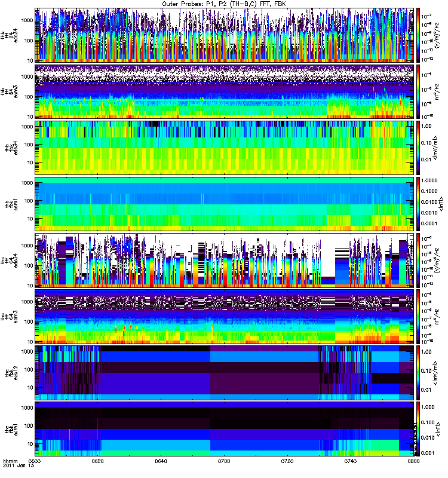Click the white data gap in thc edc34 panel

[x=328, y=256]
